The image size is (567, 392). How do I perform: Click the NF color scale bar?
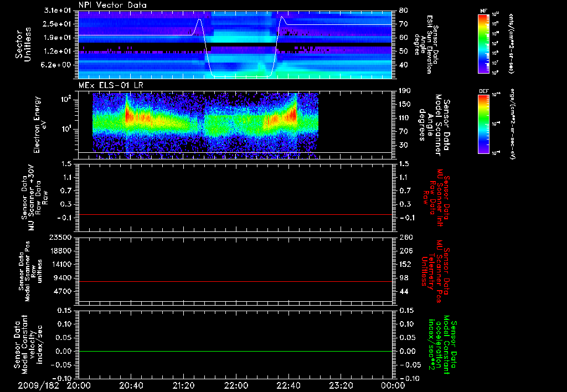pyautogui.click(x=483, y=43)
